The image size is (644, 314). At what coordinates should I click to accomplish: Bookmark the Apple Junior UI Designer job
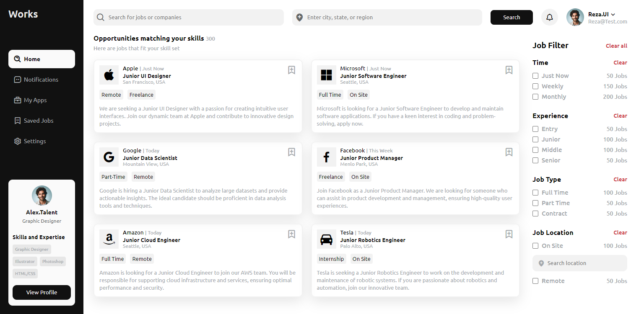tap(291, 70)
